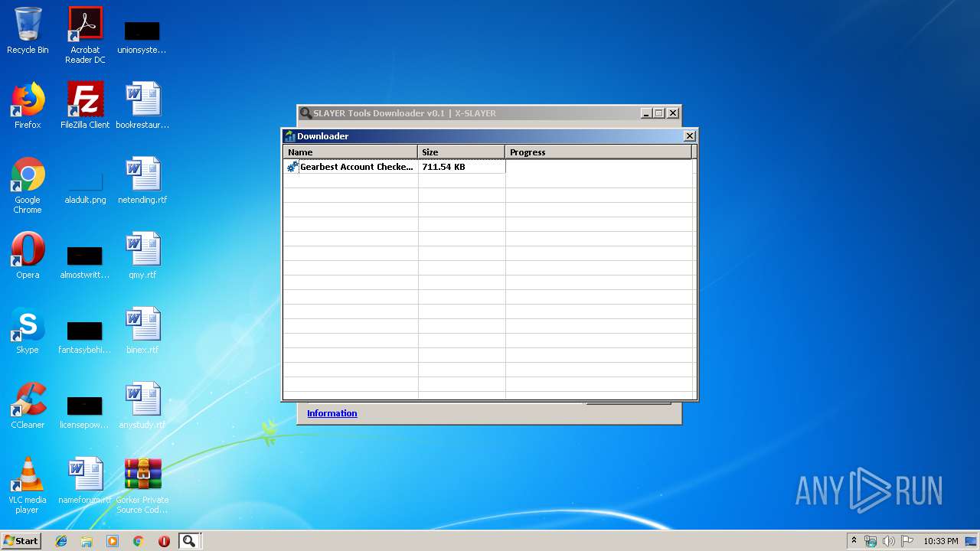
Task: Open Windows Explorer from taskbar
Action: 87,541
